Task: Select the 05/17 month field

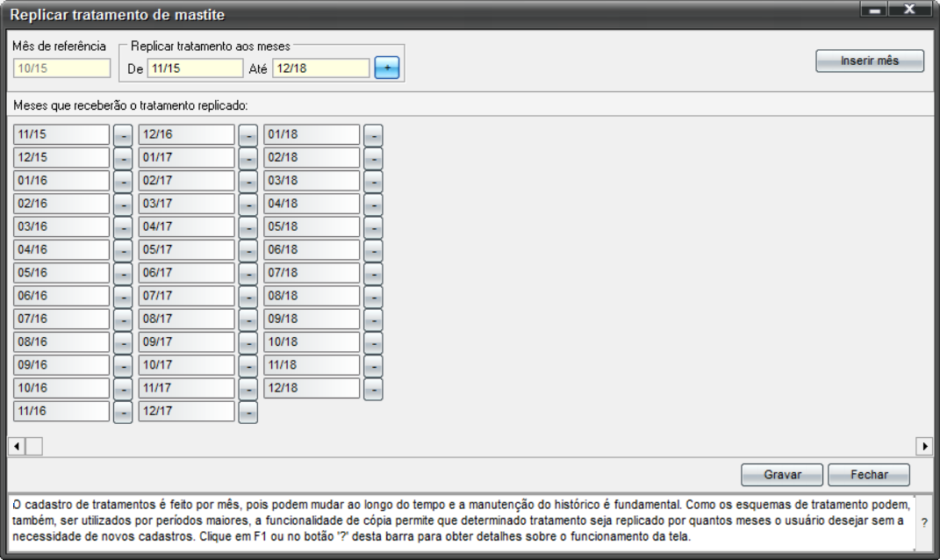Action: coord(186,250)
